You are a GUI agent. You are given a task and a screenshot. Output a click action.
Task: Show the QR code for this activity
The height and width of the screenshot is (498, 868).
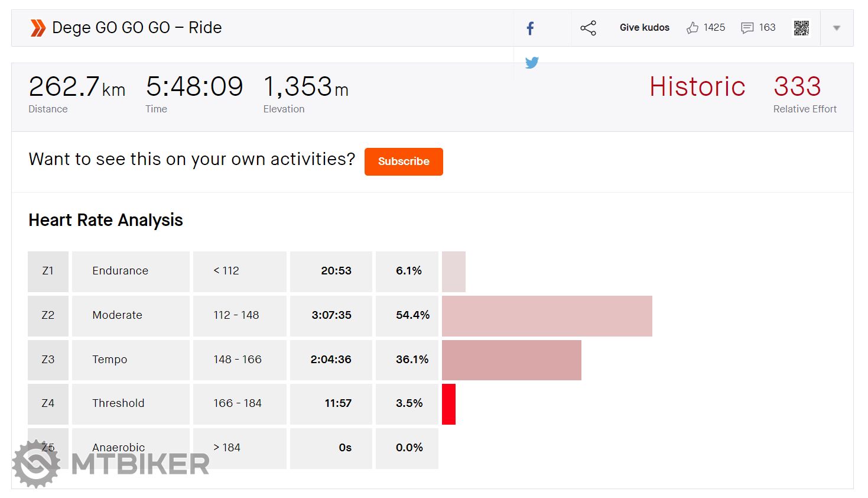pos(801,28)
